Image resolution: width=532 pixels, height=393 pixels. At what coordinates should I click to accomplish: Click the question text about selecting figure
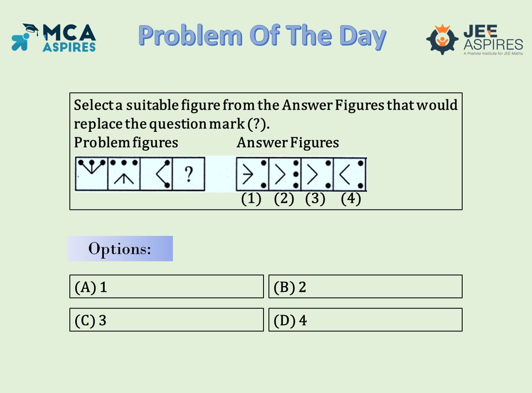point(266,114)
